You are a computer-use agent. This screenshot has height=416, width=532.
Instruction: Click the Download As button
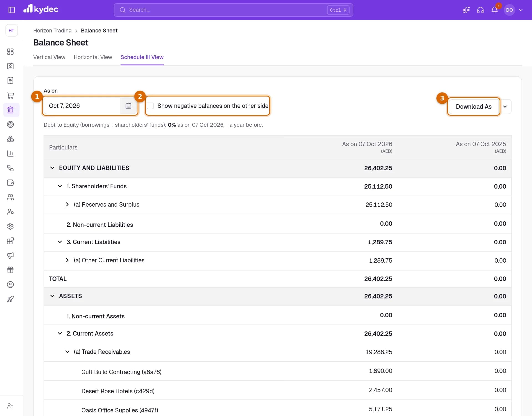tap(474, 107)
